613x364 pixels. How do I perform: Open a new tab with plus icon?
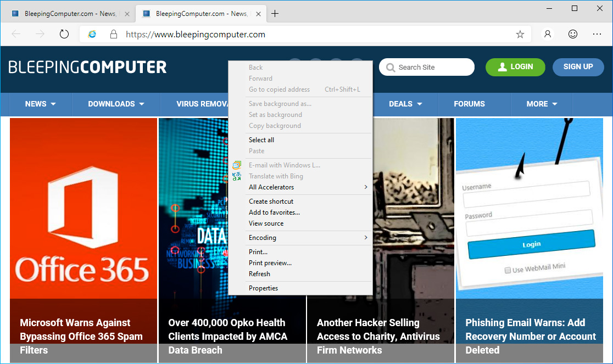point(275,14)
